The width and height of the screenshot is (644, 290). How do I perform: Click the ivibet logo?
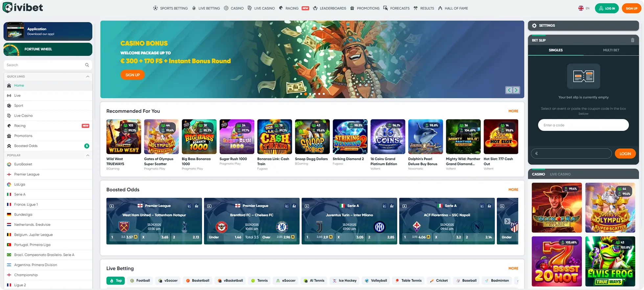23,8
